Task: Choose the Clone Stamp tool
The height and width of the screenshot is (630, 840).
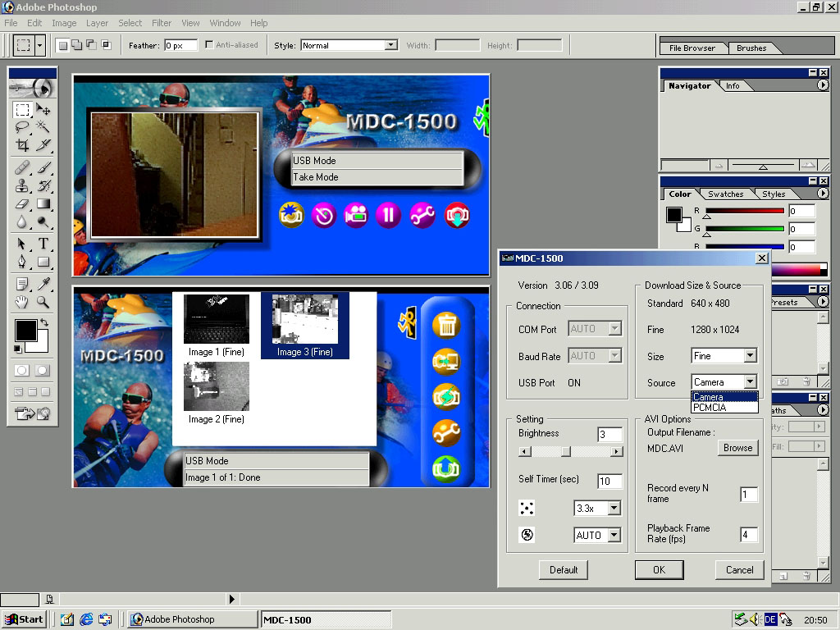Action: pos(22,186)
